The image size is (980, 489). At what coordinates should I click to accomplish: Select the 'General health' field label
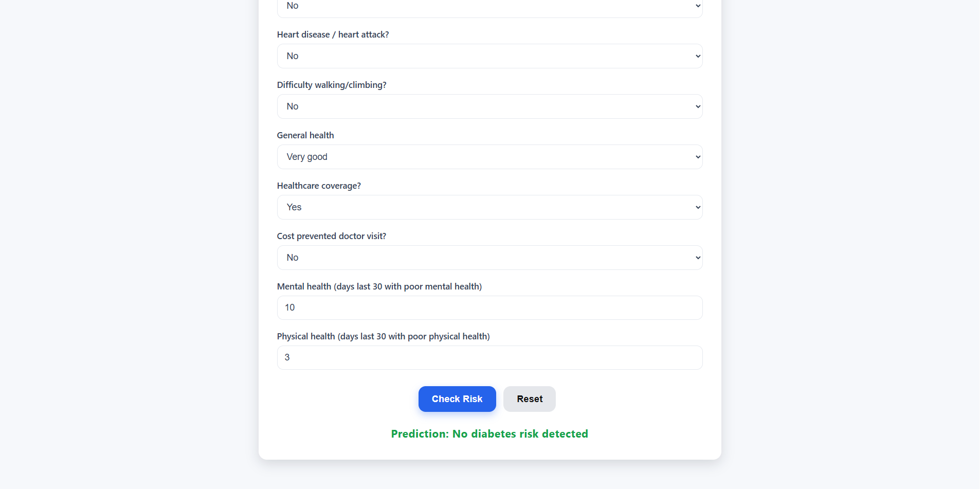tap(305, 135)
